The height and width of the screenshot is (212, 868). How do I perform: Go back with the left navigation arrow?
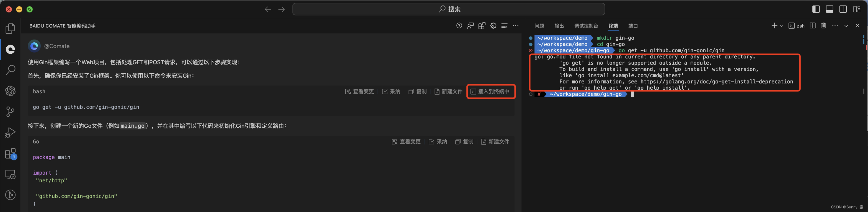(268, 9)
